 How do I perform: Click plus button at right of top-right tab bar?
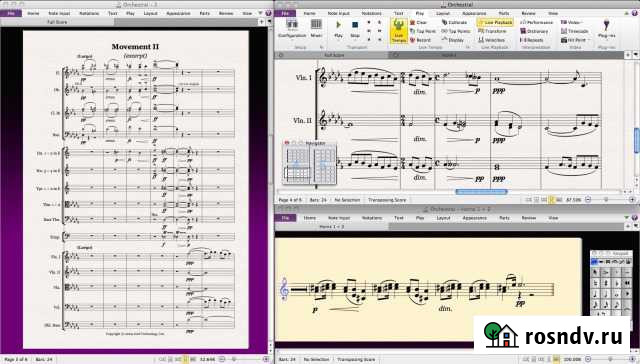(x=628, y=54)
